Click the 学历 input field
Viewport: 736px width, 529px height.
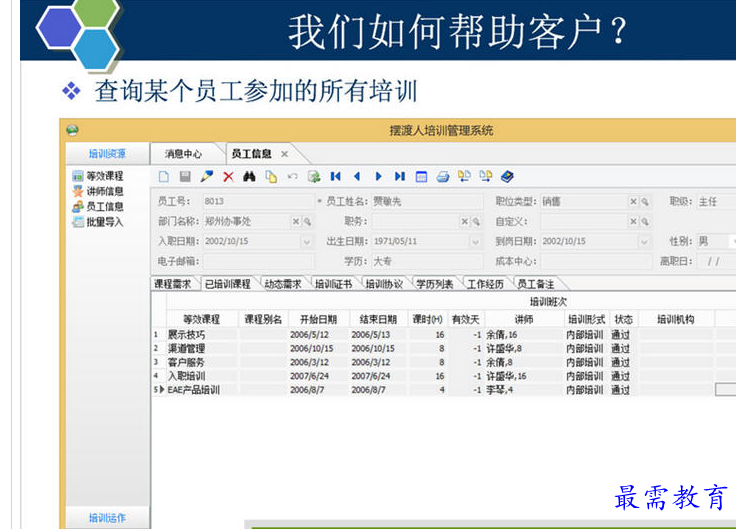coord(427,261)
